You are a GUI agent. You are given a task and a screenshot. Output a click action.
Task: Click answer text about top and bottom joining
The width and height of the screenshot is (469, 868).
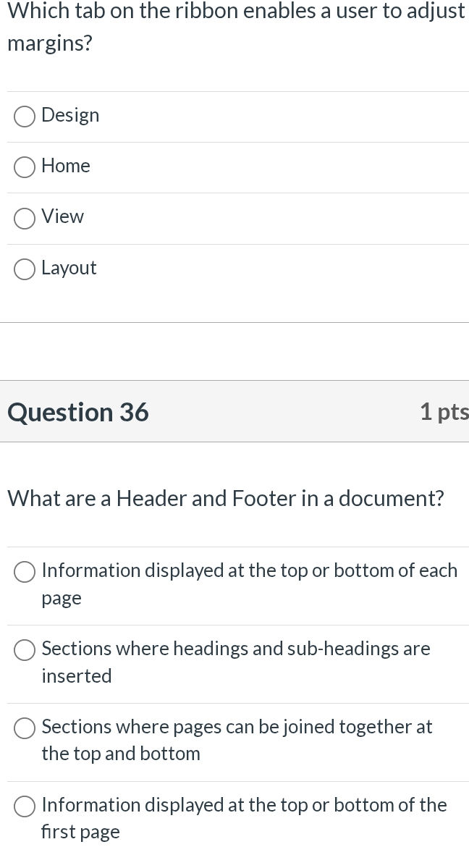[237, 740]
